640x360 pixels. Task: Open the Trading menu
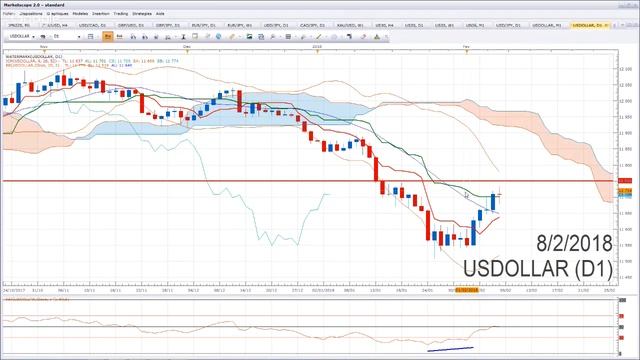pos(120,13)
